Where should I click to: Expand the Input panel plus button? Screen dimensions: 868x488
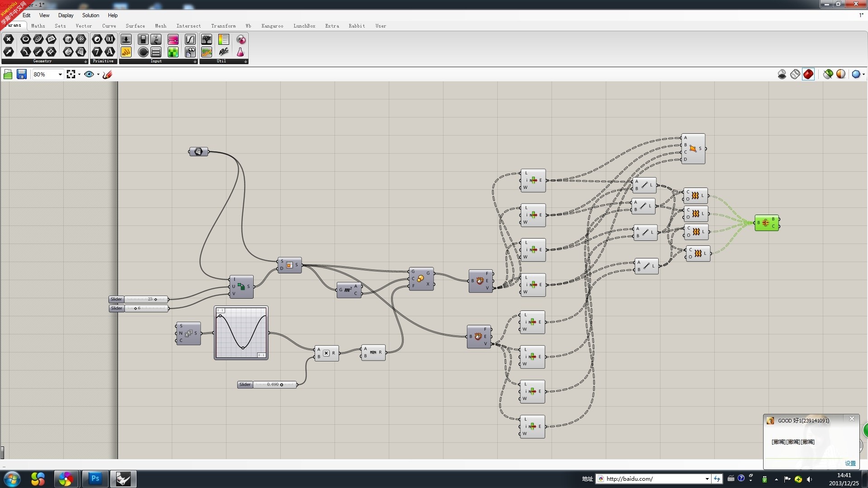(195, 61)
